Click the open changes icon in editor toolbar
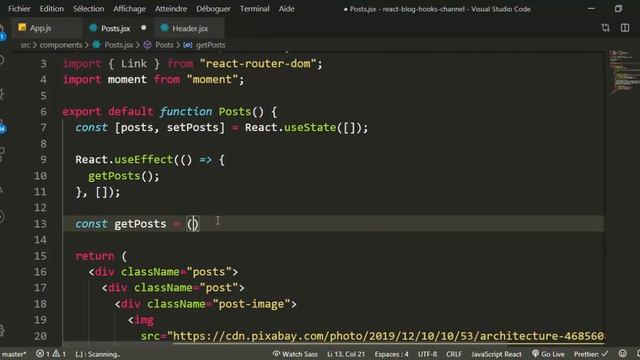 point(606,28)
